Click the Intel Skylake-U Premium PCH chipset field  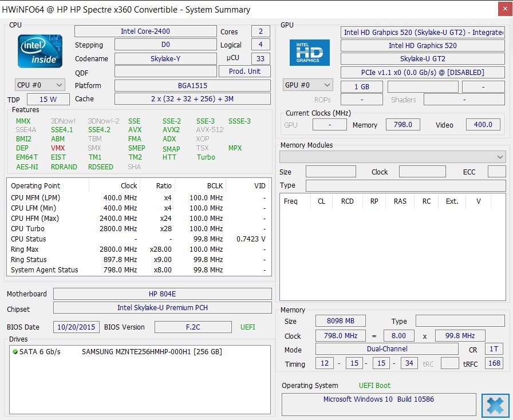[x=162, y=308]
